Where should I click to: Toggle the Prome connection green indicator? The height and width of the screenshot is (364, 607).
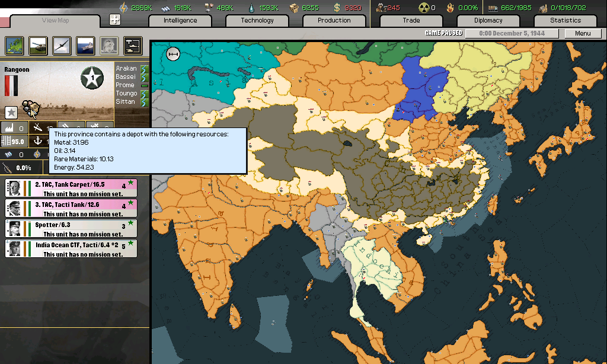click(x=143, y=85)
